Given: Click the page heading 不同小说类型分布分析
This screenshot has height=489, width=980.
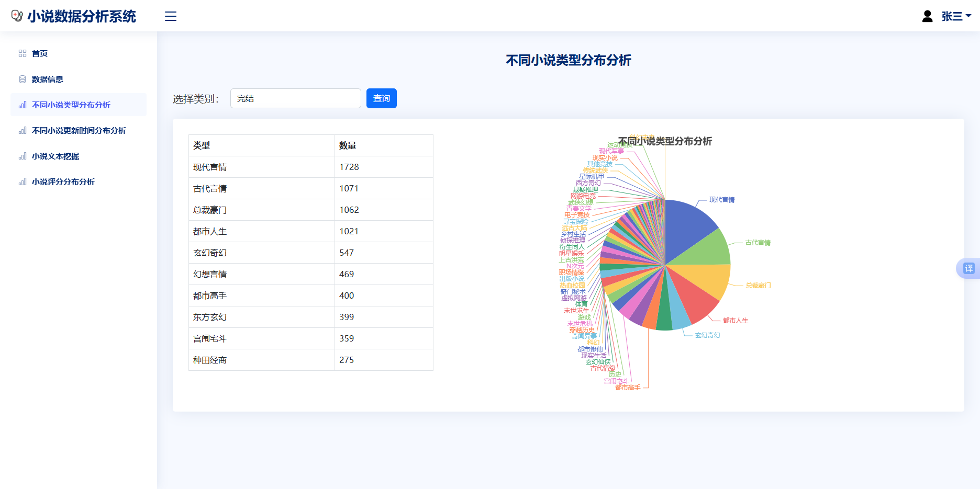Looking at the screenshot, I should [569, 60].
